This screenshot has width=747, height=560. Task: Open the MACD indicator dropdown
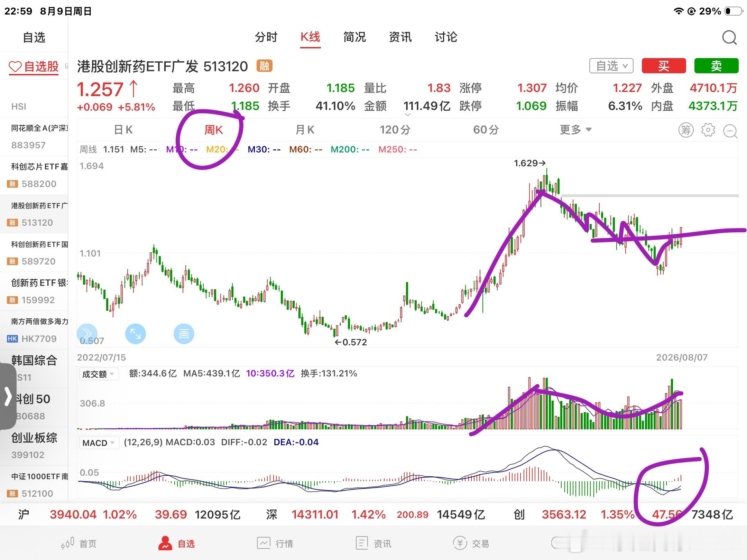(x=99, y=443)
